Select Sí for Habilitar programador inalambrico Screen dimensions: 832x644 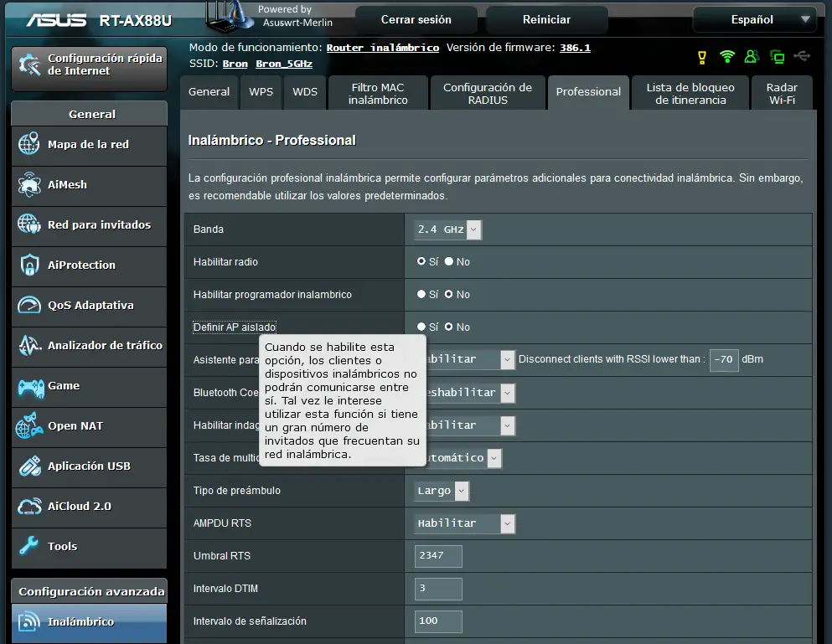[421, 294]
